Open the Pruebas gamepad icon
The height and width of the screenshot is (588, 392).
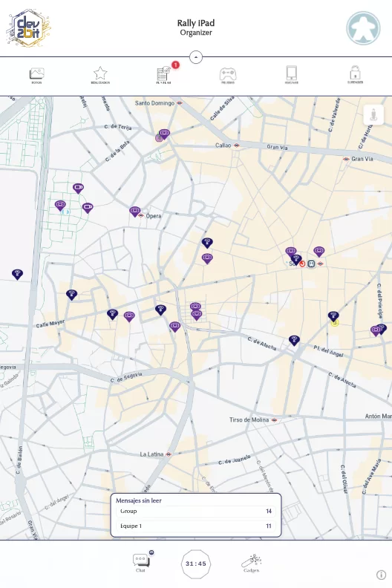tap(228, 76)
